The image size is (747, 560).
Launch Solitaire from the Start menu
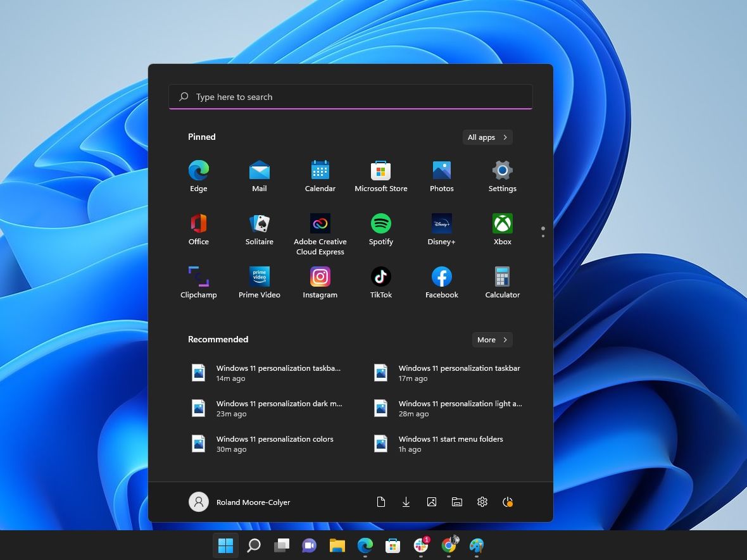click(259, 223)
